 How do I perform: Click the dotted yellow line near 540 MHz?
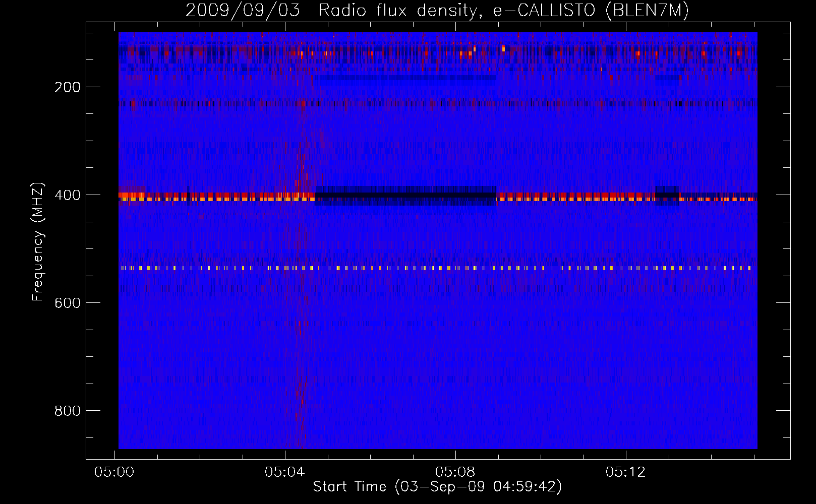tap(435, 268)
